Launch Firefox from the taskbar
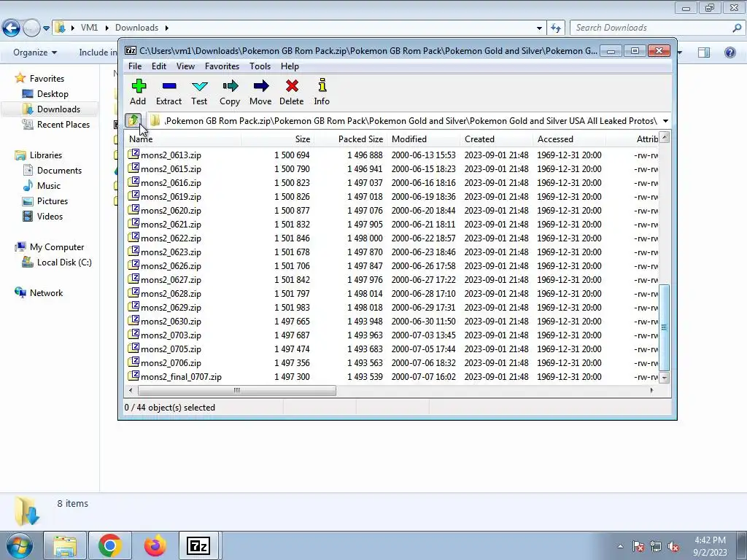 click(x=155, y=545)
